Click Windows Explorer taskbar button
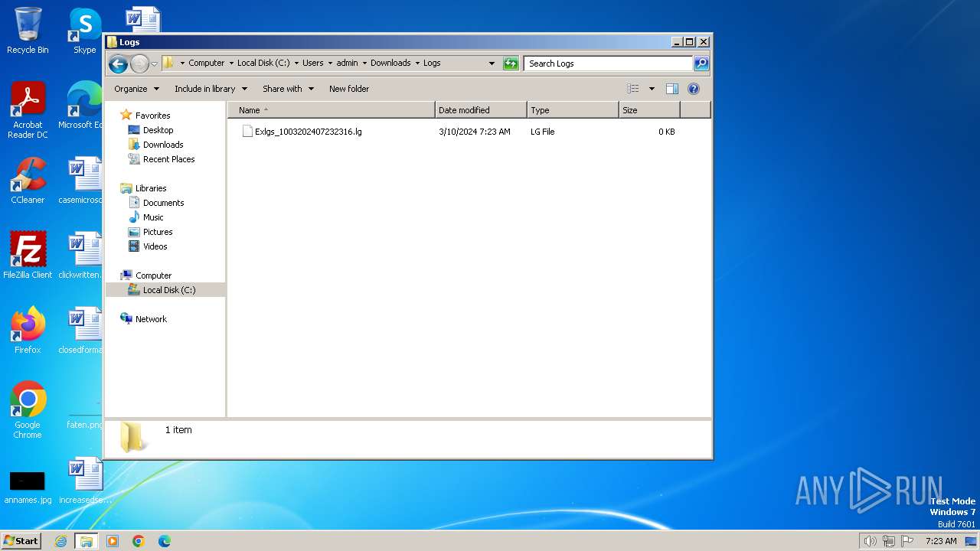Screen dimensions: 980x551 click(86, 541)
